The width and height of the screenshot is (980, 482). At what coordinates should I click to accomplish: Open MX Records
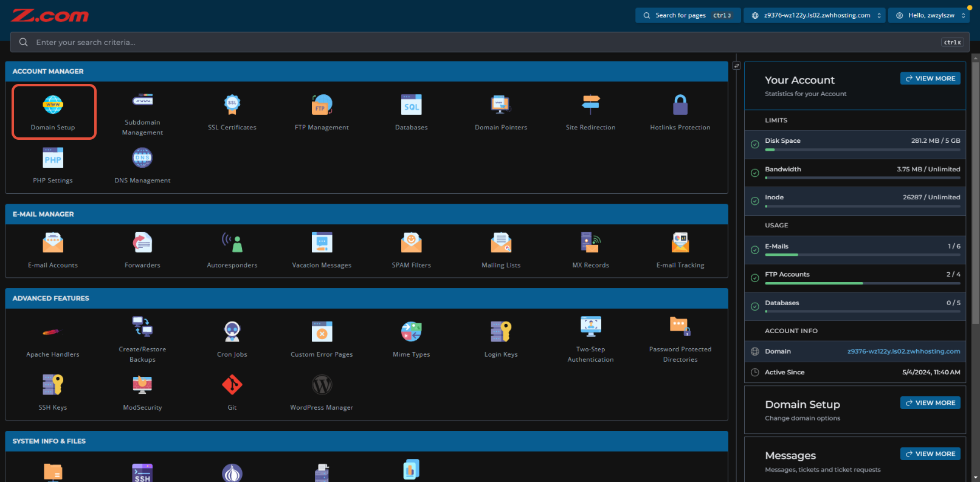pos(590,250)
